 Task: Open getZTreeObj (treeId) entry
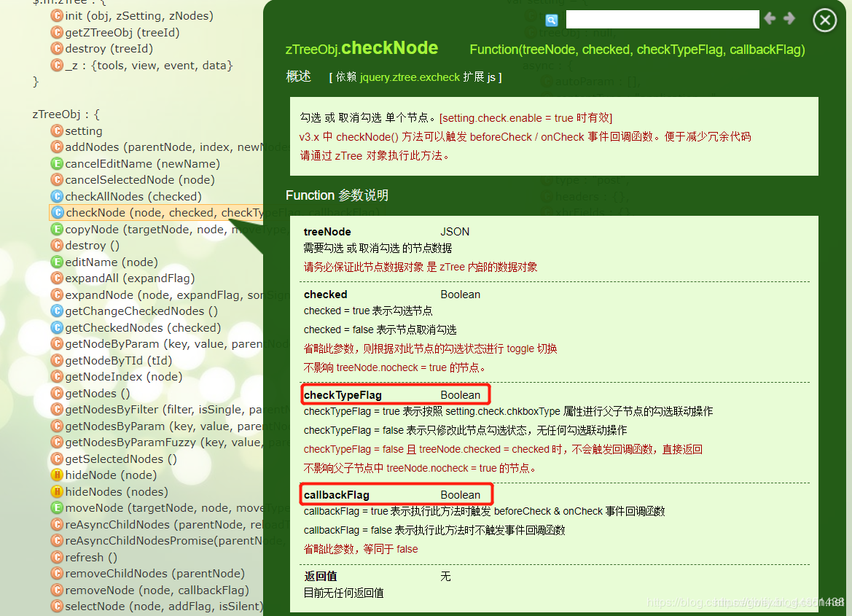click(x=122, y=33)
